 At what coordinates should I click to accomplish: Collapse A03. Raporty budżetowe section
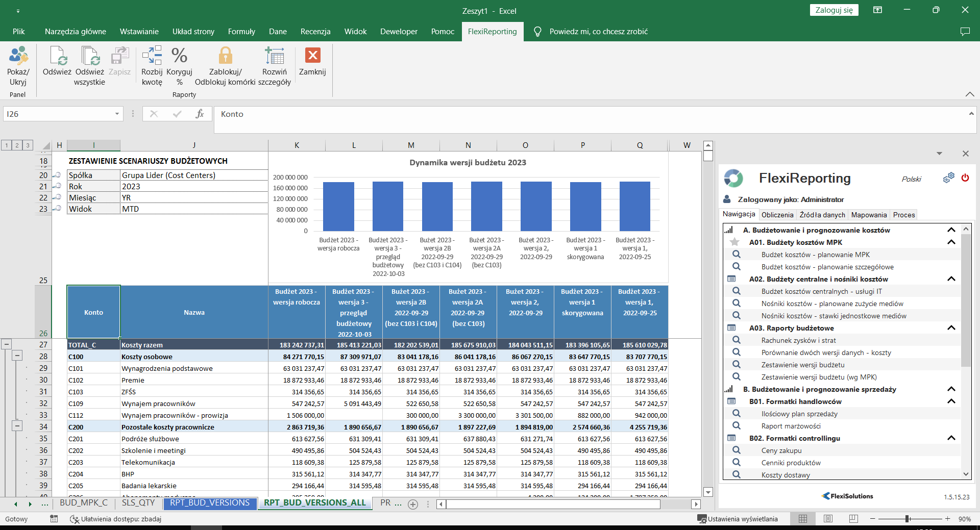(x=951, y=328)
